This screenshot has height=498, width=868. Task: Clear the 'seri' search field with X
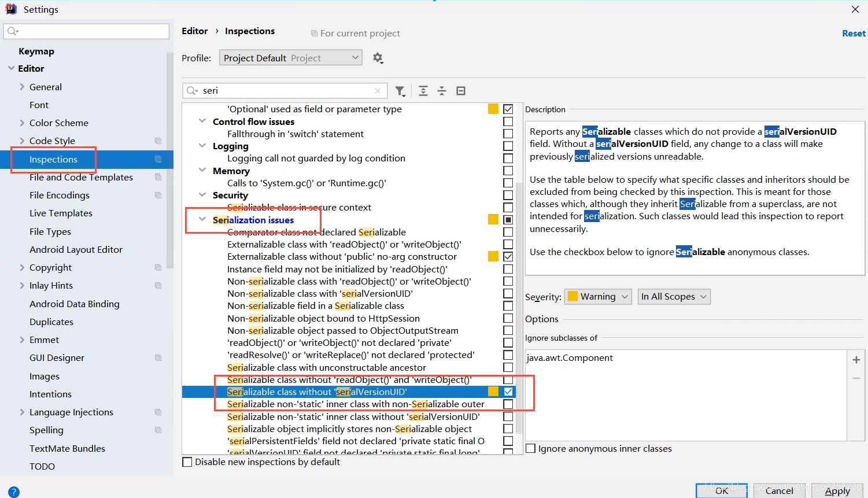(x=378, y=91)
